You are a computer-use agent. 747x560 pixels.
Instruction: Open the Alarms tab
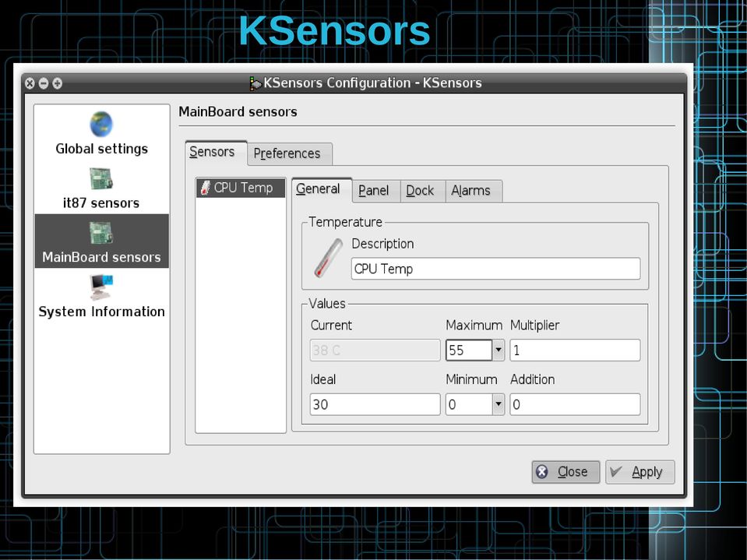[x=474, y=191]
